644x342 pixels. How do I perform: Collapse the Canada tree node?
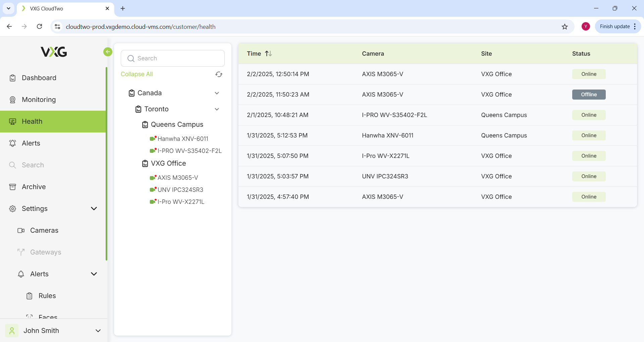217,93
